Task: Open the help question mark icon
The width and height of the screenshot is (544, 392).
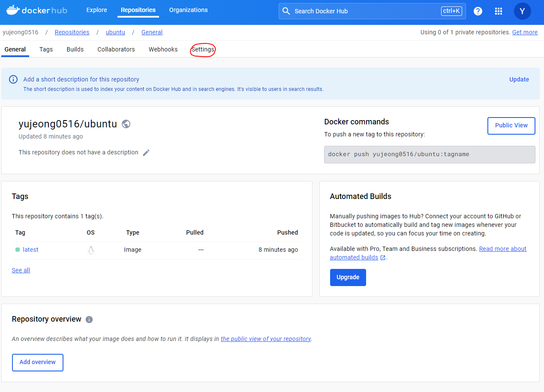Action: (x=478, y=11)
